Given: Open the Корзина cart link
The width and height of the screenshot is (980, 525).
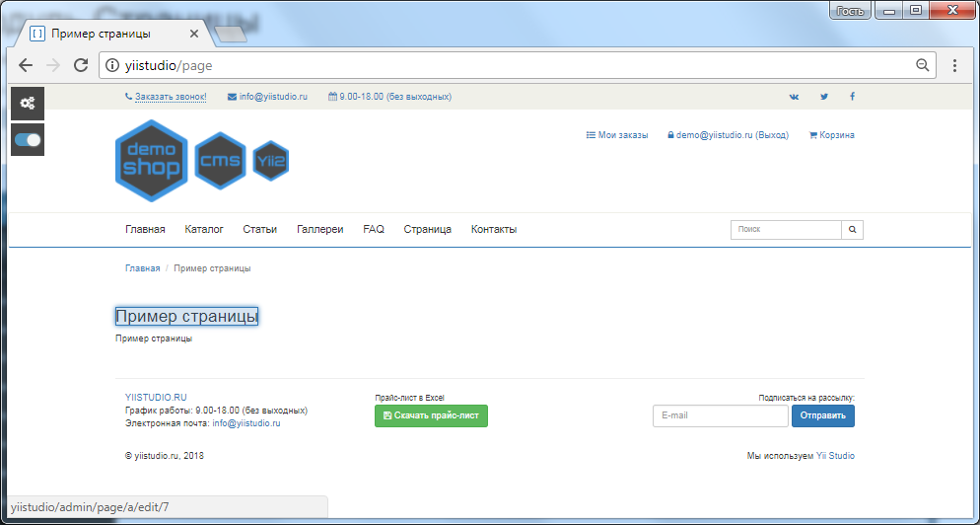Looking at the screenshot, I should (x=831, y=135).
